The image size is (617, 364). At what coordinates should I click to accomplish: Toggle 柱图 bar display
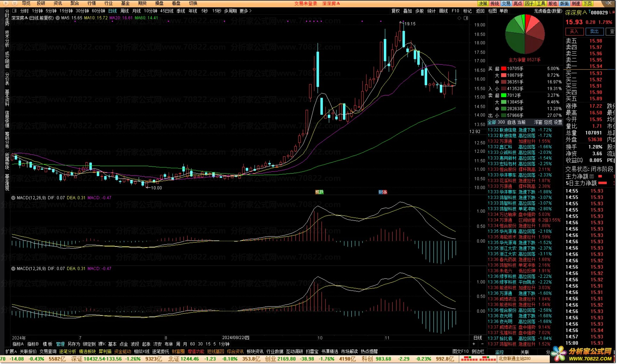coord(493,11)
